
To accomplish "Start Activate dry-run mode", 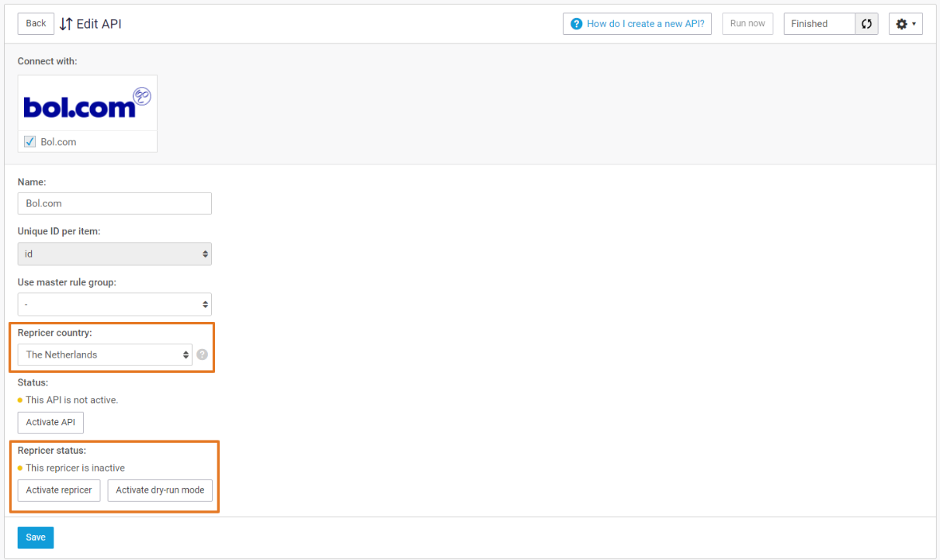I will [160, 490].
